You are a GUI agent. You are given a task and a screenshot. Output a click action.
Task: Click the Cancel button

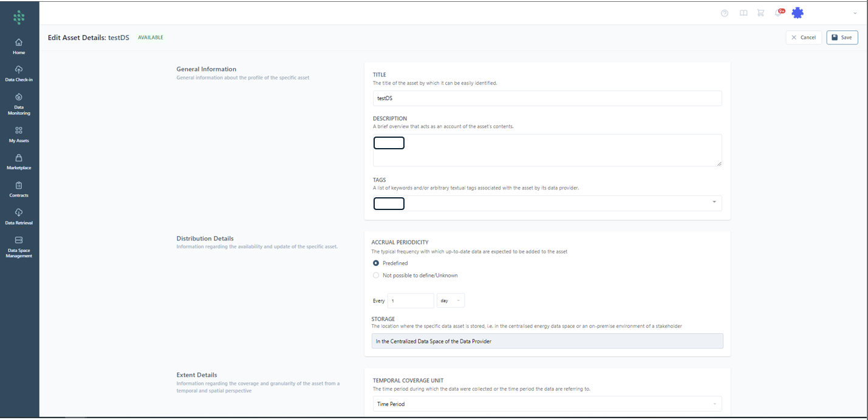804,38
